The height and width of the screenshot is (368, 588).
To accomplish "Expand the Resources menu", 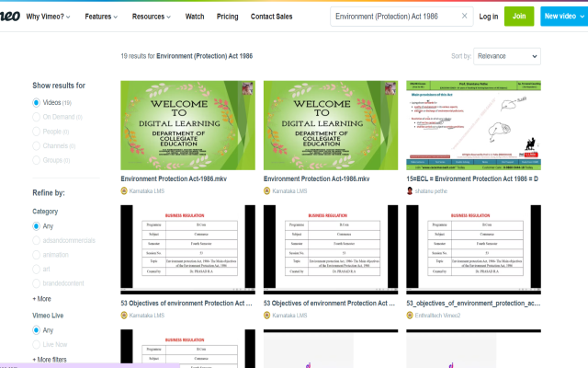I will pos(151,17).
